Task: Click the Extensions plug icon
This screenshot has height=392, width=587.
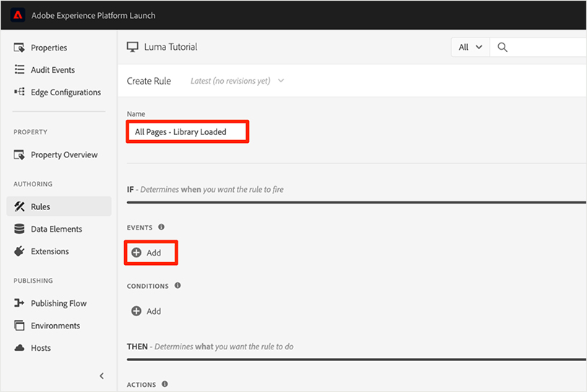Action: click(x=19, y=251)
